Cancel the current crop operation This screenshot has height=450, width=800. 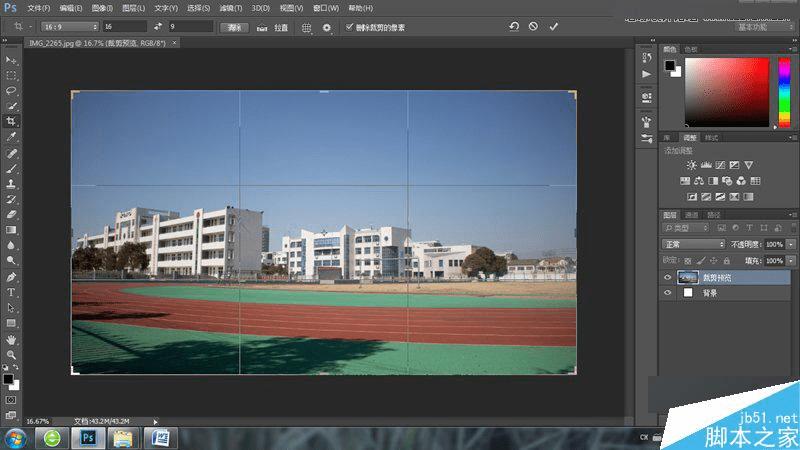[x=533, y=26]
